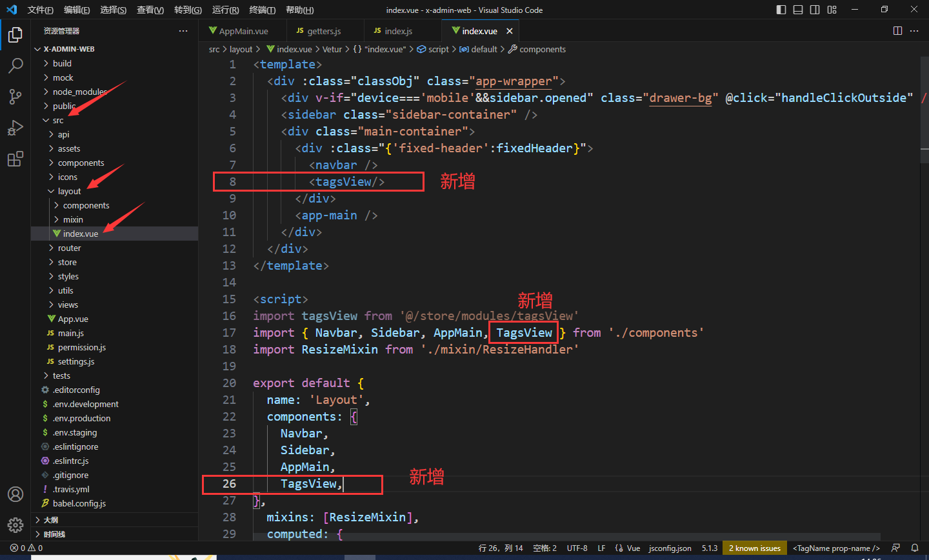Click the 2 known issues status item

pyautogui.click(x=755, y=548)
